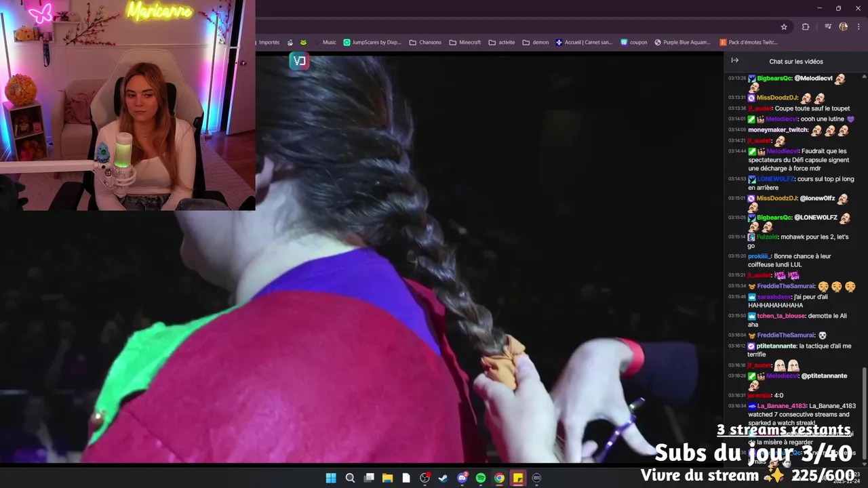Click the video player showing braided hair
Screen dimensions: 868x488
(490, 258)
